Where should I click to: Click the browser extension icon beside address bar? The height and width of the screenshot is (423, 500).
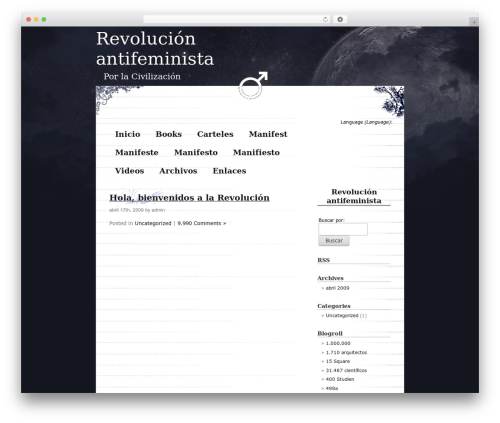[x=340, y=19]
